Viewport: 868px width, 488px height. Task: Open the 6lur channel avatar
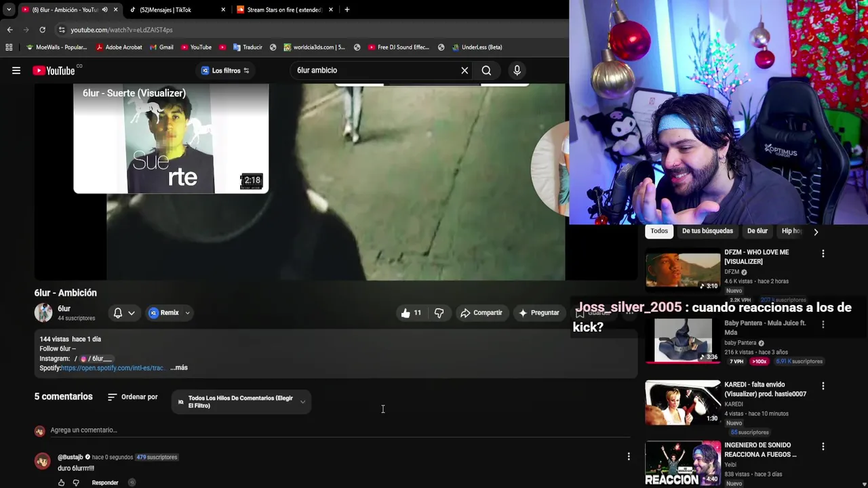pyautogui.click(x=43, y=312)
